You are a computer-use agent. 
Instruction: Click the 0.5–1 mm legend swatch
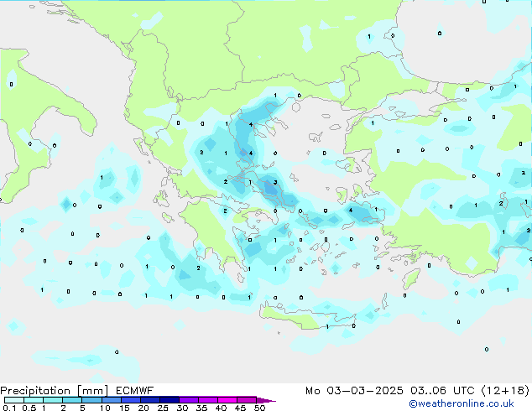34,400
